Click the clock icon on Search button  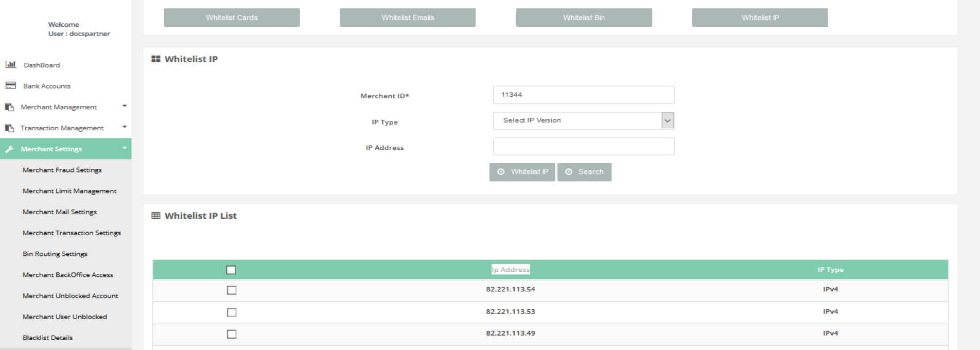(569, 172)
